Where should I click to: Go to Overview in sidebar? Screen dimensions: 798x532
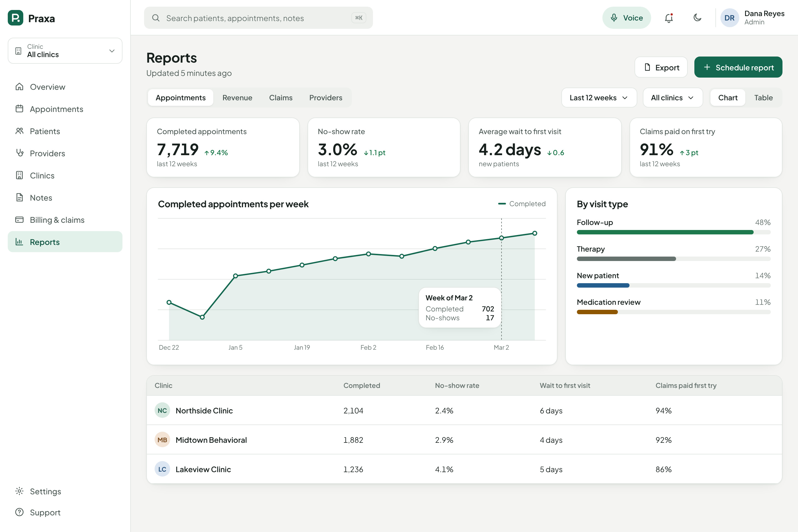click(x=65, y=86)
